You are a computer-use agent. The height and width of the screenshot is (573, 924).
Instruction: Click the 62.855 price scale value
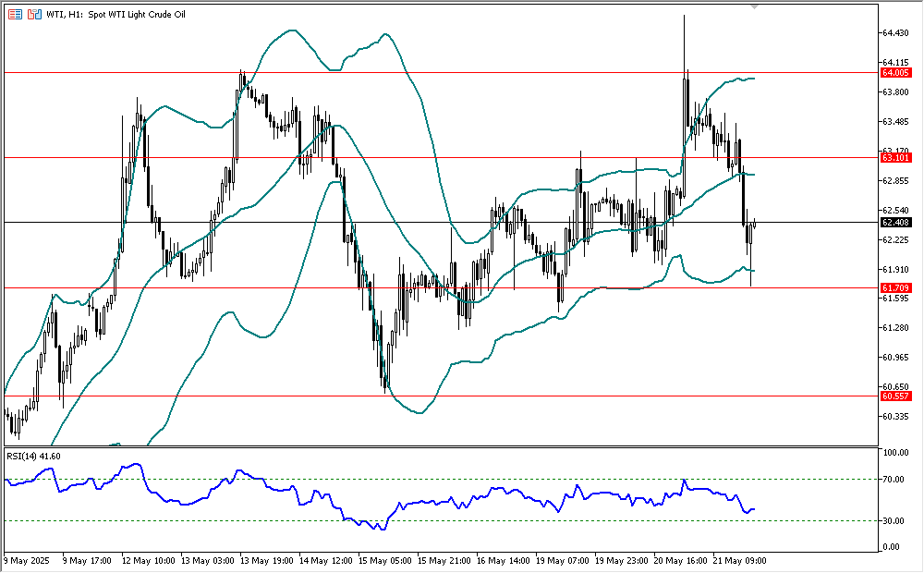(x=895, y=180)
